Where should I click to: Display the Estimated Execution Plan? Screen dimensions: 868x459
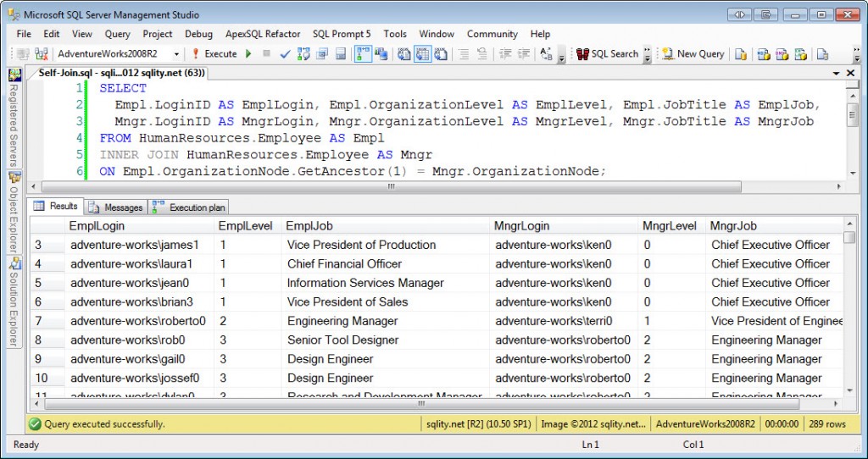[303, 53]
